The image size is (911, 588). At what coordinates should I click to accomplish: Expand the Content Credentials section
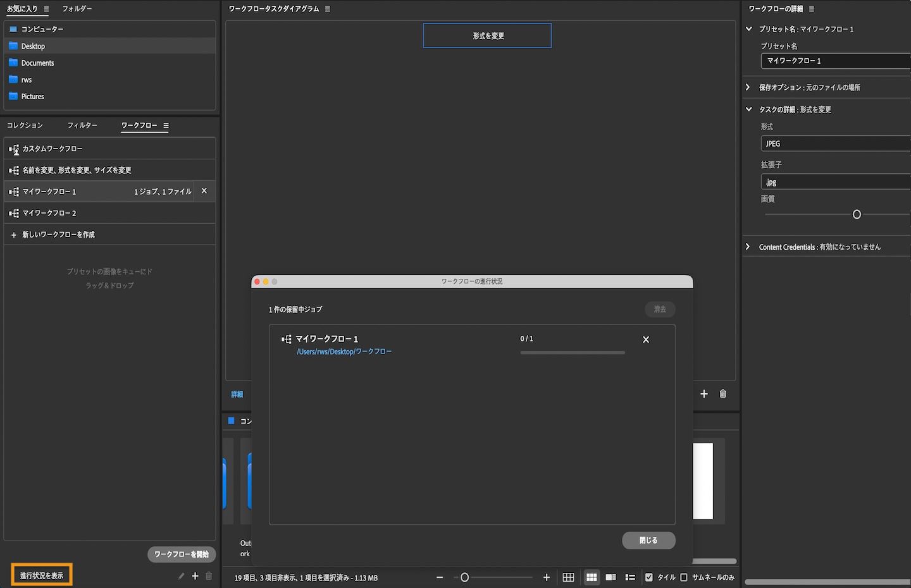pyautogui.click(x=748, y=247)
